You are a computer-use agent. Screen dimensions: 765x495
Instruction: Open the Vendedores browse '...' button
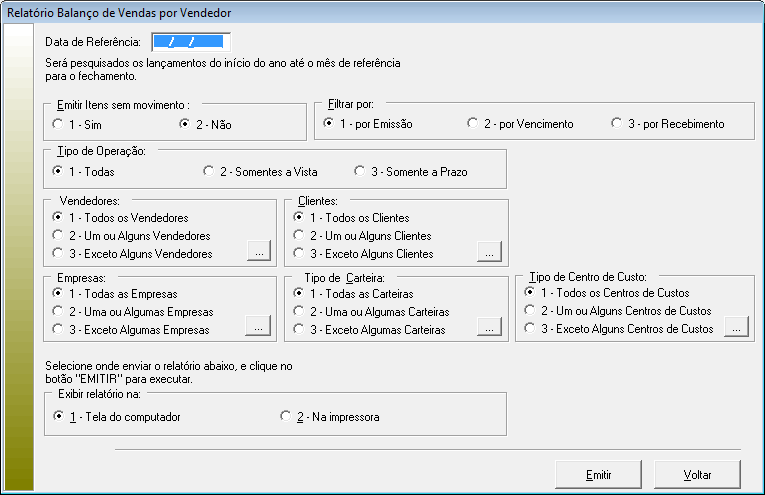pos(258,254)
